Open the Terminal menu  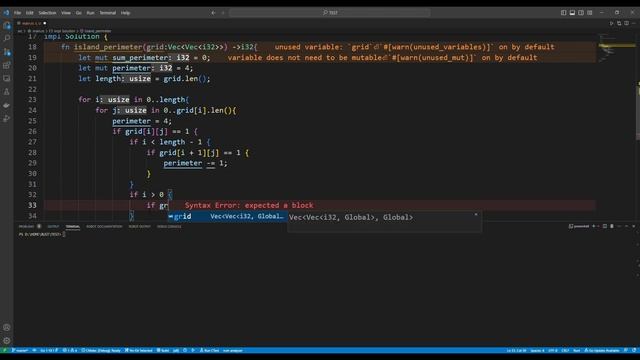(x=108, y=13)
